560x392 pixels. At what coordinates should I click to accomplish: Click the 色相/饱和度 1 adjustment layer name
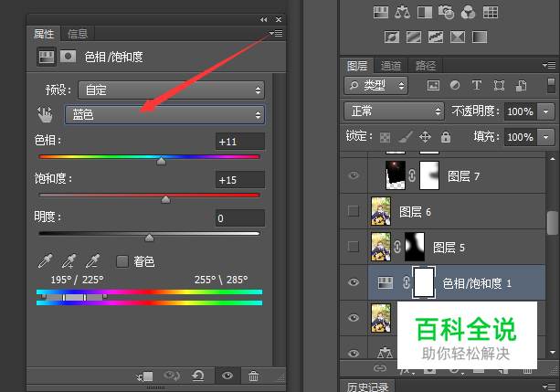pyautogui.click(x=477, y=283)
